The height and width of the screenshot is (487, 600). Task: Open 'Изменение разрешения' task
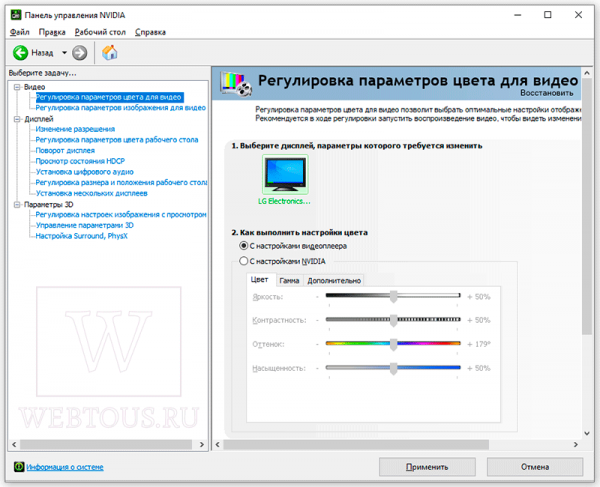pyautogui.click(x=75, y=129)
